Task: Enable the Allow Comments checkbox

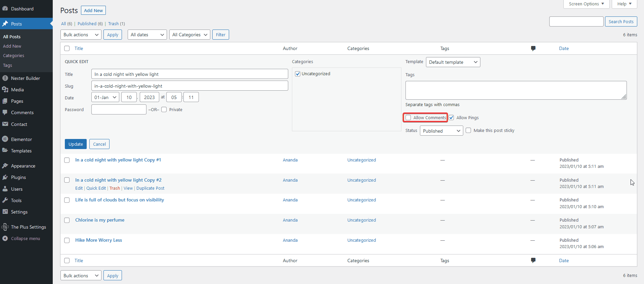Action: coord(408,117)
